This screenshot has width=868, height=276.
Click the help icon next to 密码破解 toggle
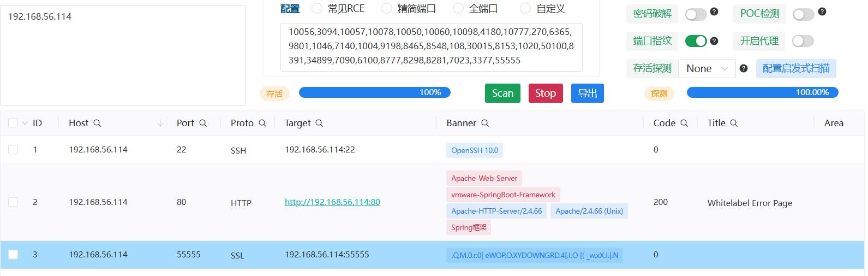[x=714, y=11]
